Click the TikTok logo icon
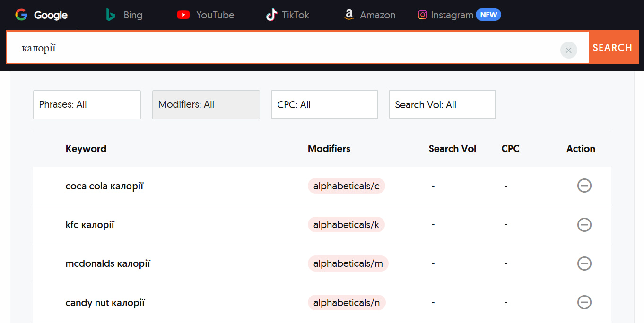 point(271,15)
